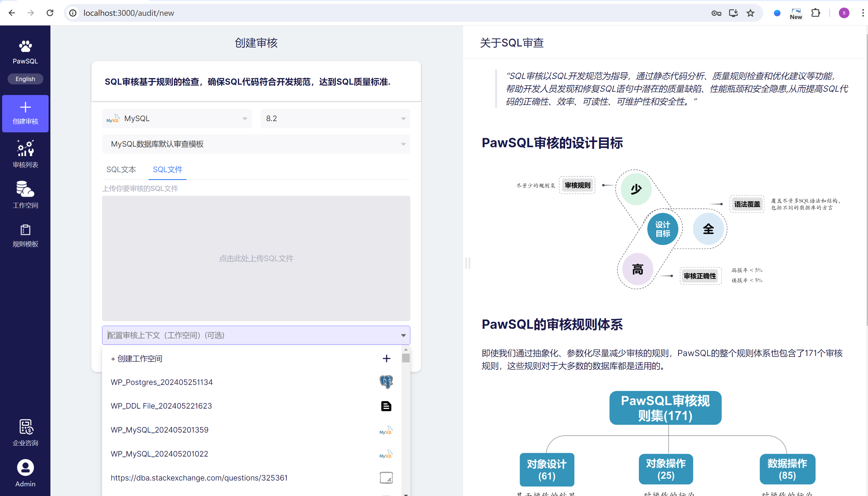Open the 创建审核 sidebar item
Image resolution: width=868 pixels, height=496 pixels.
point(25,114)
